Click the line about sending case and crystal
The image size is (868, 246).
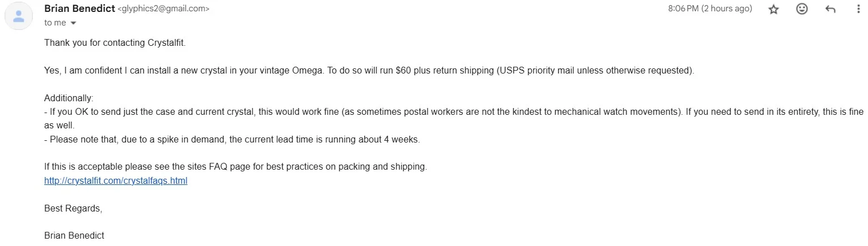point(363,112)
